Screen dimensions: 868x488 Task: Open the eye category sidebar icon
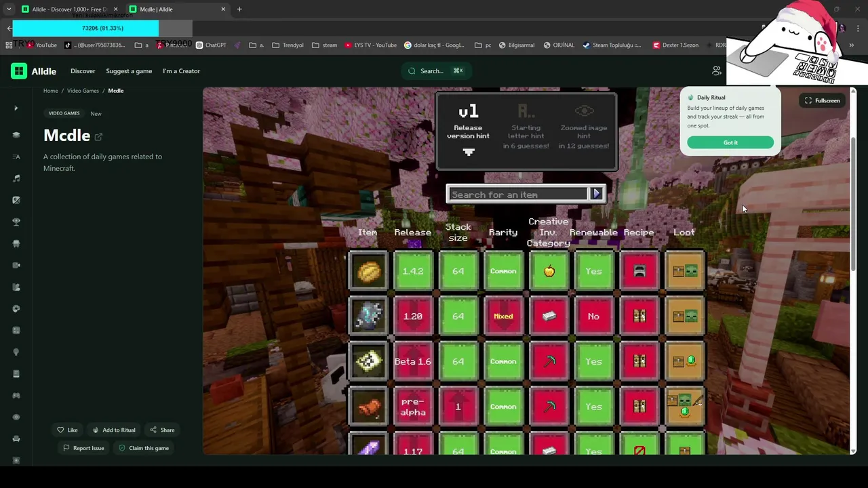click(x=16, y=417)
